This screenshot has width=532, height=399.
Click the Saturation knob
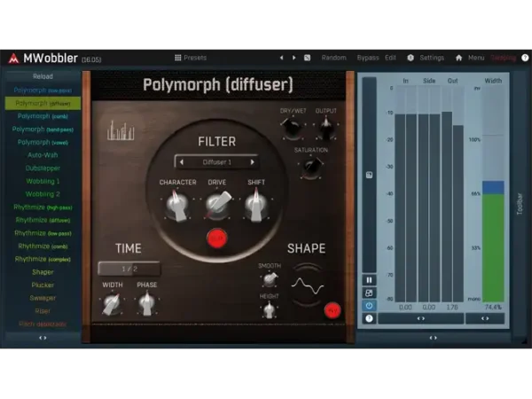pyautogui.click(x=311, y=167)
